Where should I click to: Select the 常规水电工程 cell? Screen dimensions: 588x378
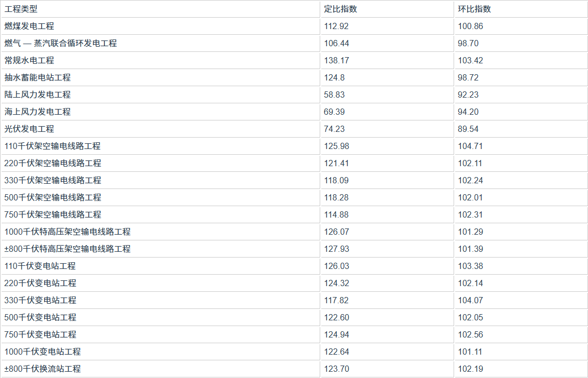[x=30, y=60]
